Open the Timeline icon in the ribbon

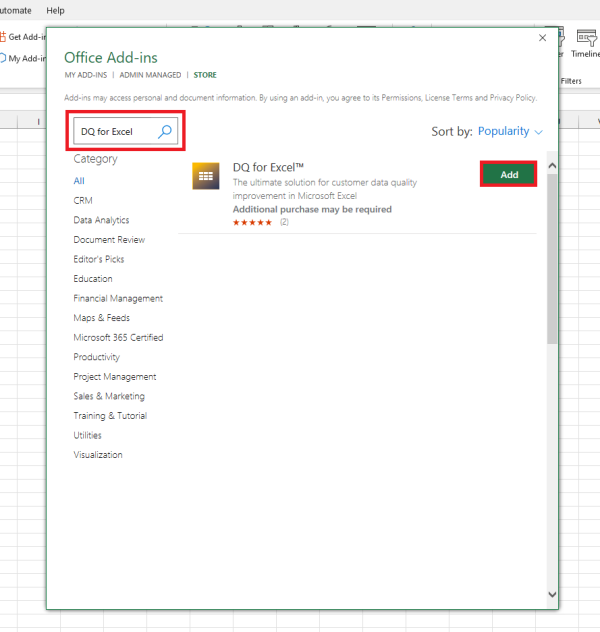586,44
